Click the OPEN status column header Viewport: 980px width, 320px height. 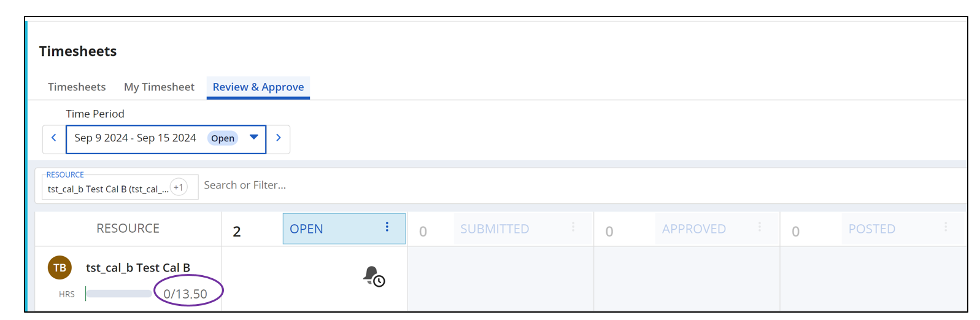(307, 229)
